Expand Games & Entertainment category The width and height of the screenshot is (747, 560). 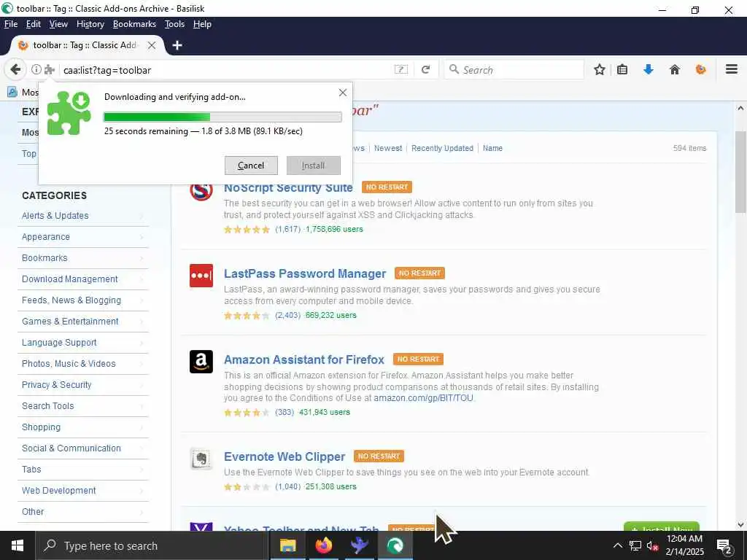(83, 322)
